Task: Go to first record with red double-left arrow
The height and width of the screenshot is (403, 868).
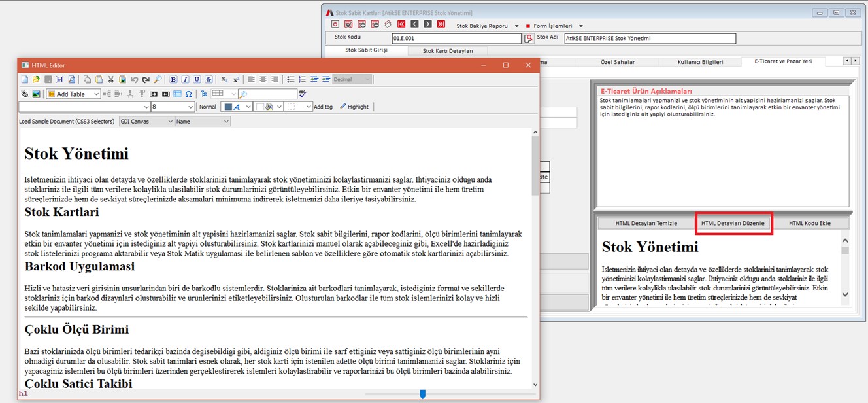Action: (401, 24)
